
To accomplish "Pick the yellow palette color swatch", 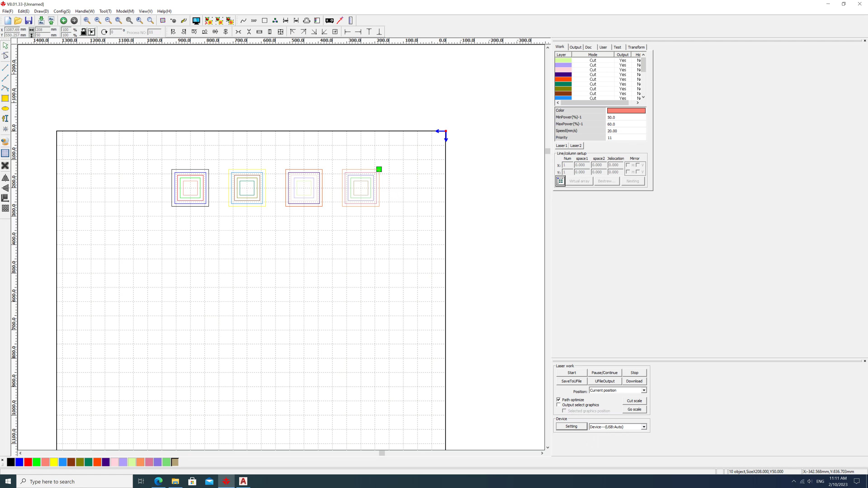I will 54,462.
